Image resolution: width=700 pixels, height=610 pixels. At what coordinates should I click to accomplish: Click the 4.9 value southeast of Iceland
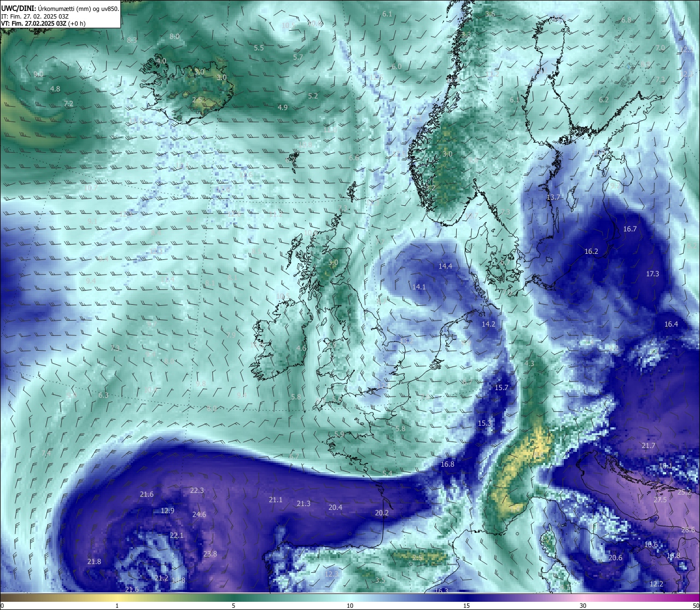(283, 108)
